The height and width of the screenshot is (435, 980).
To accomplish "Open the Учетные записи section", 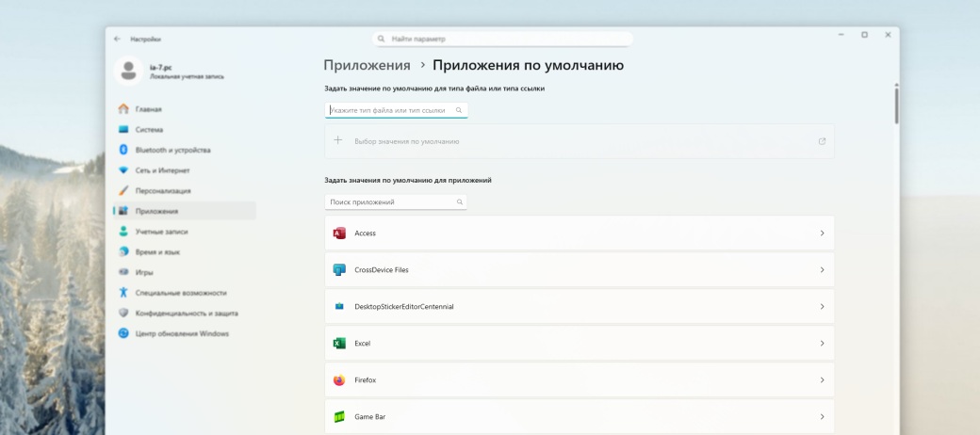I will pyautogui.click(x=185, y=232).
